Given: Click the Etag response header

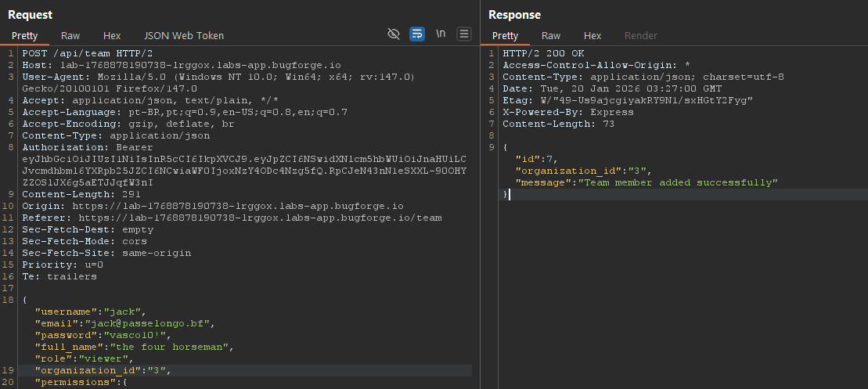Looking at the screenshot, I should click(628, 100).
